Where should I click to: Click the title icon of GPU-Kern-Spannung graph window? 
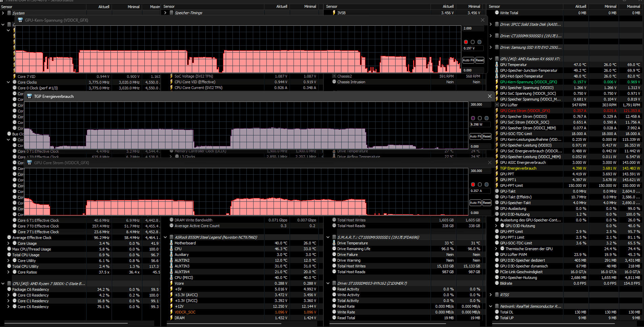pos(20,20)
